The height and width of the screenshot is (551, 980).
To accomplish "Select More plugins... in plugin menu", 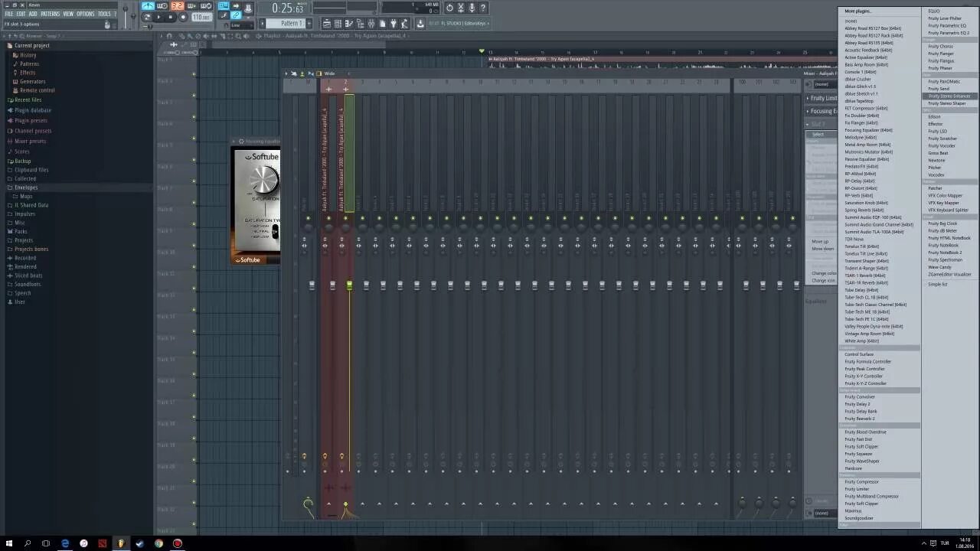I will 858,11.
